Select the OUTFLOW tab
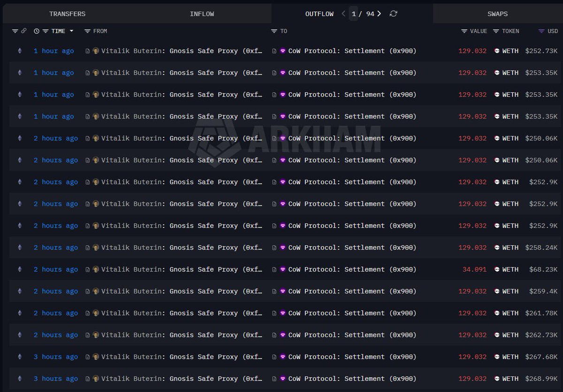Image resolution: width=563 pixels, height=392 pixels. tap(320, 14)
